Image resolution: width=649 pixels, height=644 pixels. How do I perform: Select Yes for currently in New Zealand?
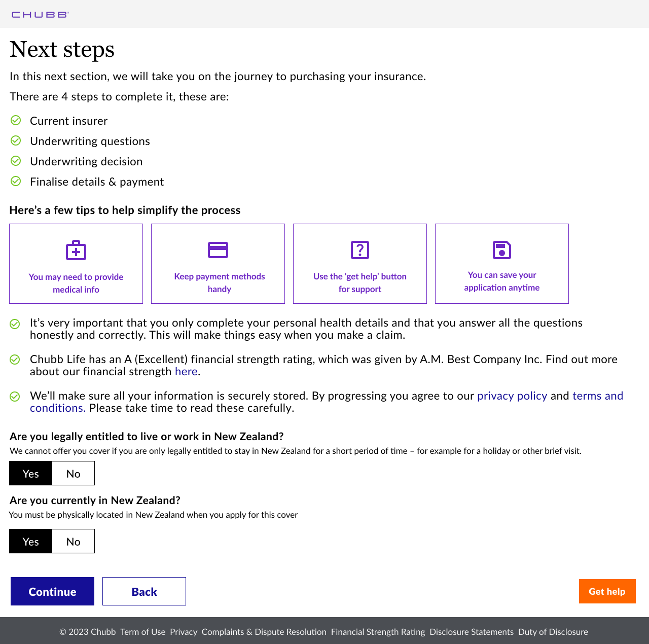point(31,541)
